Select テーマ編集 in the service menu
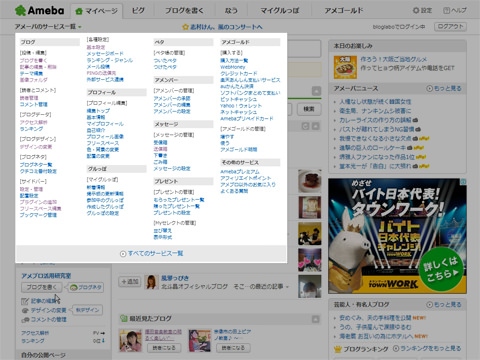Screen dimensions: 480x360 pyautogui.click(x=31, y=73)
